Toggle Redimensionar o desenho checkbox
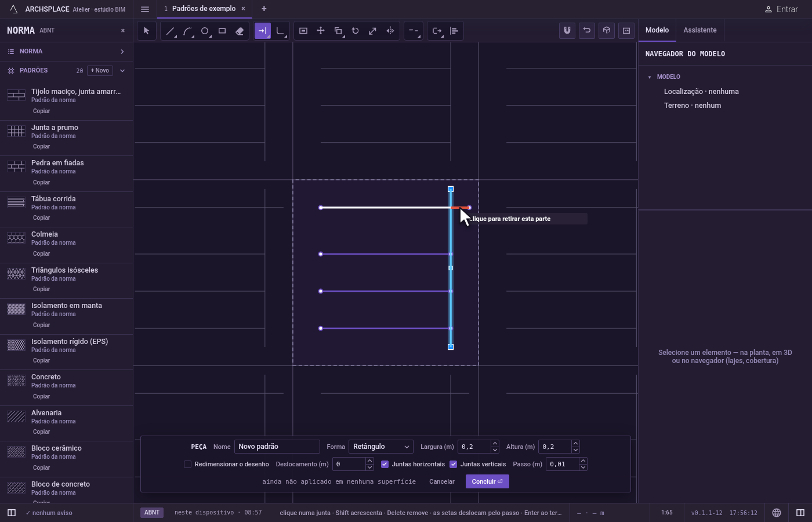 (187, 464)
